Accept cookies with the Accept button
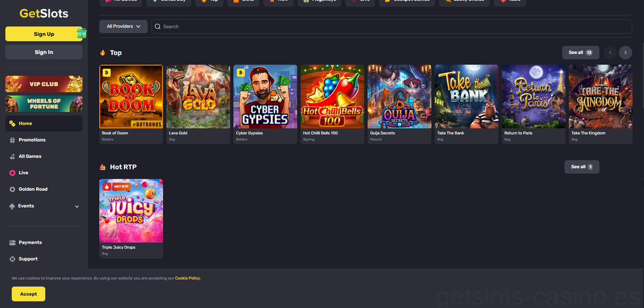Viewport: 644px width, 308px height. pyautogui.click(x=29, y=294)
